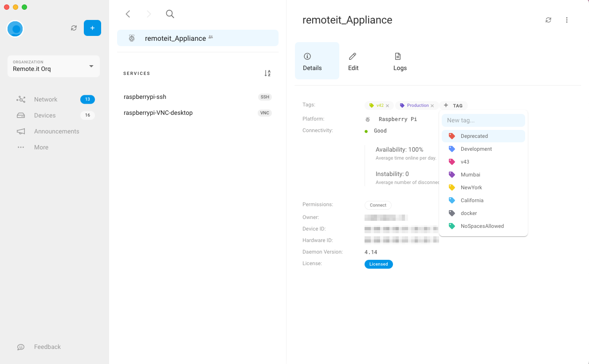Viewport: 589px width, 364px height.
Task: Open the Organization dropdown Remote.it Orq
Action: point(54,66)
